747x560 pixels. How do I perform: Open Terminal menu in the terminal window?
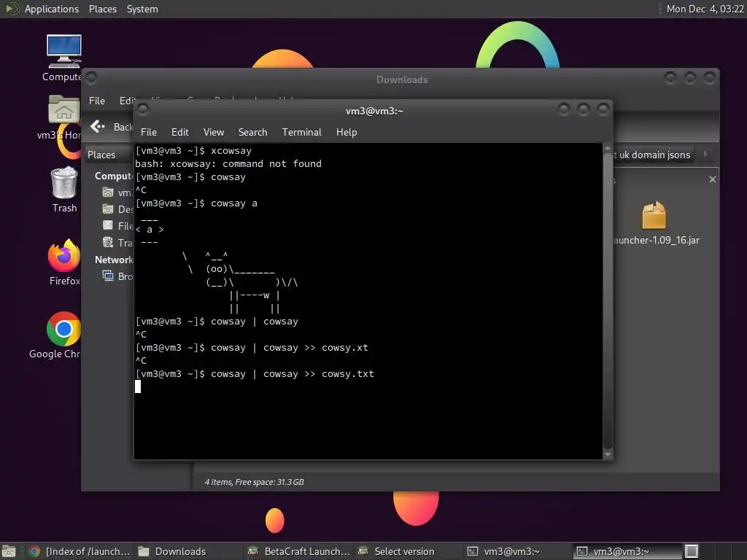pos(301,133)
